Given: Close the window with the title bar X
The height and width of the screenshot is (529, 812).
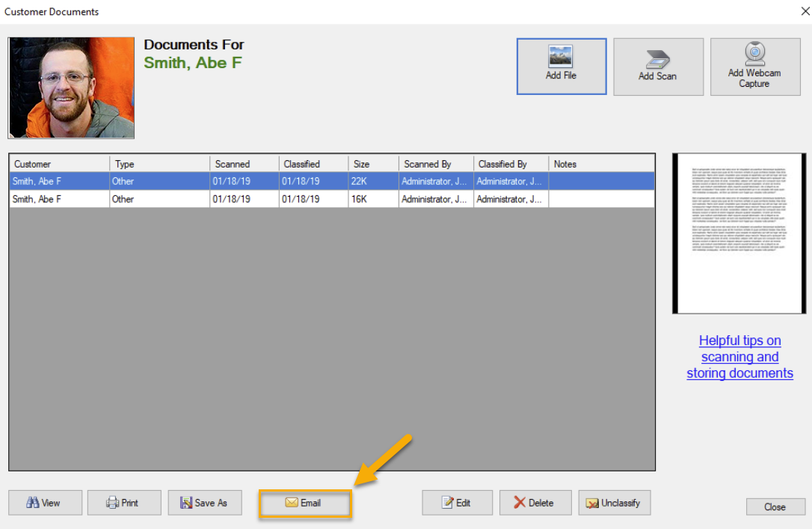Looking at the screenshot, I should pyautogui.click(x=805, y=11).
